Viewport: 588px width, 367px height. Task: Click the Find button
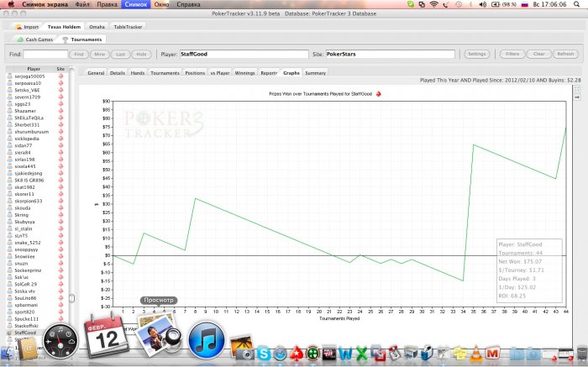tap(79, 54)
